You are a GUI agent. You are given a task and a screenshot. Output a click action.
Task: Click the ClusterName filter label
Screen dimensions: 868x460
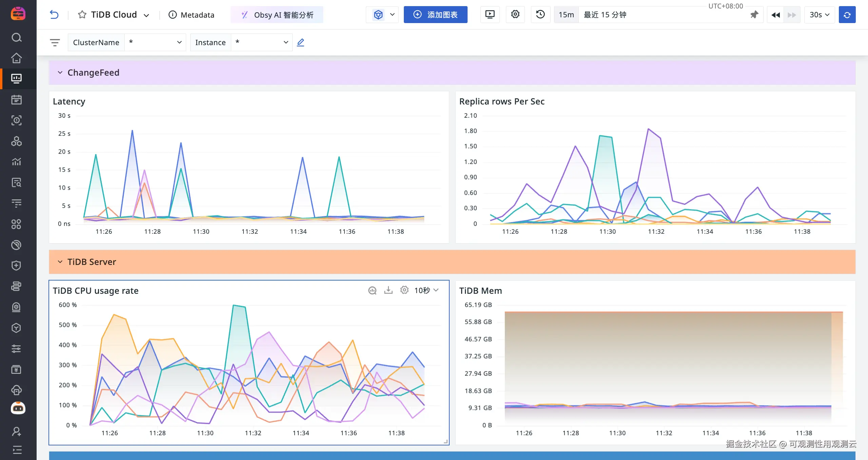[x=96, y=42]
